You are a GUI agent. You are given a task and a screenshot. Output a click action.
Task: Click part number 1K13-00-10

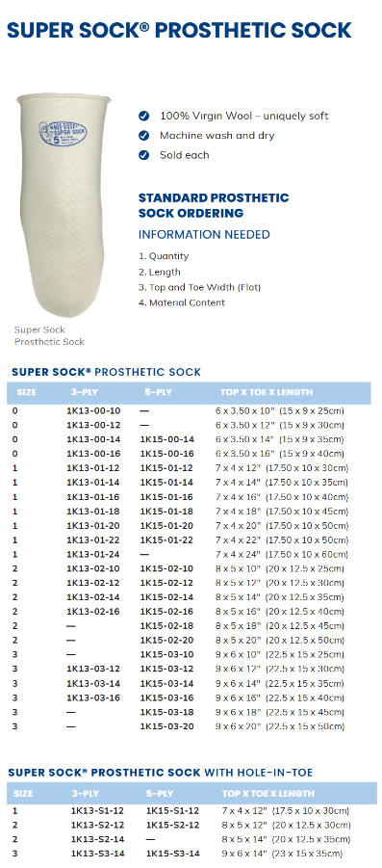coord(93,410)
